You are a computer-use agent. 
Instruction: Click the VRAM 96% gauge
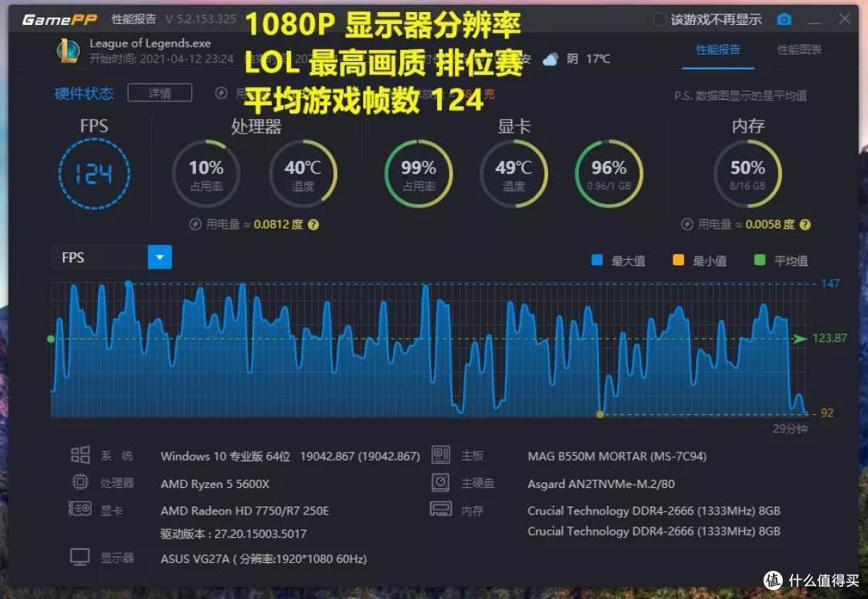(x=609, y=174)
